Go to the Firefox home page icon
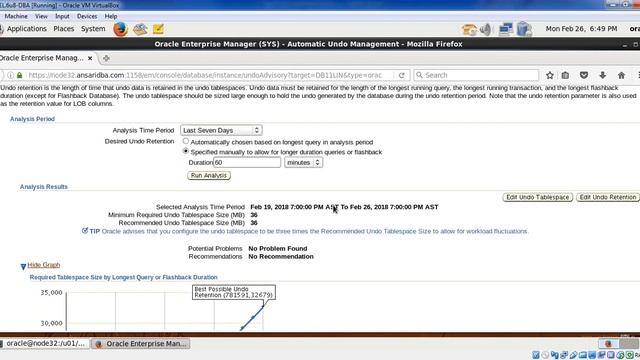Image resolution: width=640 pixels, height=360 pixels. click(621, 75)
